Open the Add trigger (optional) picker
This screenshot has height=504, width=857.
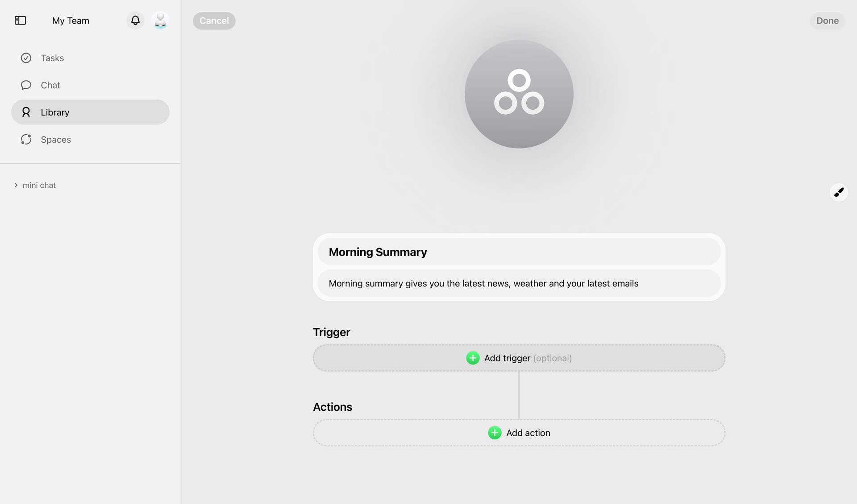[x=519, y=358]
